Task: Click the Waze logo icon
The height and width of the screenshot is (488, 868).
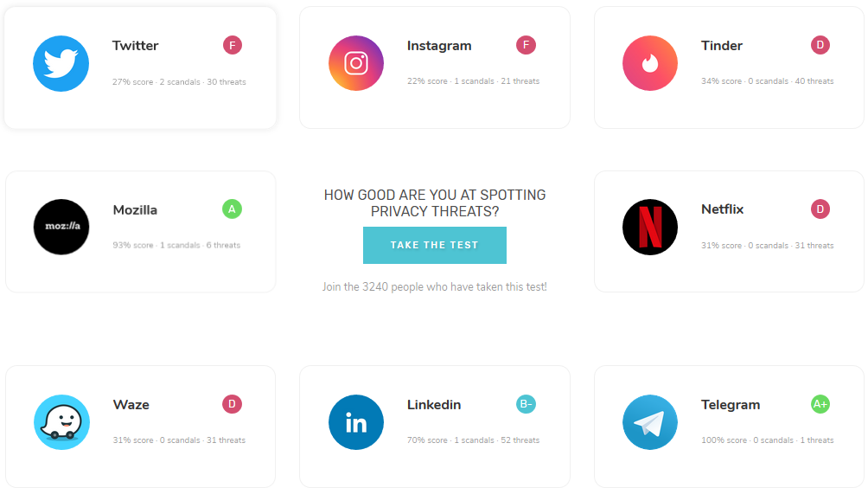Action: point(61,422)
